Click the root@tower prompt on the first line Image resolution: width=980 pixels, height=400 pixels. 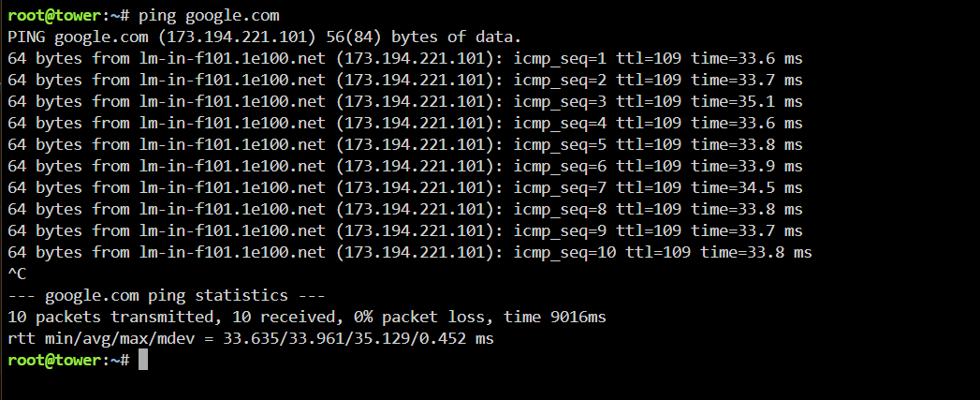pyautogui.click(x=53, y=16)
